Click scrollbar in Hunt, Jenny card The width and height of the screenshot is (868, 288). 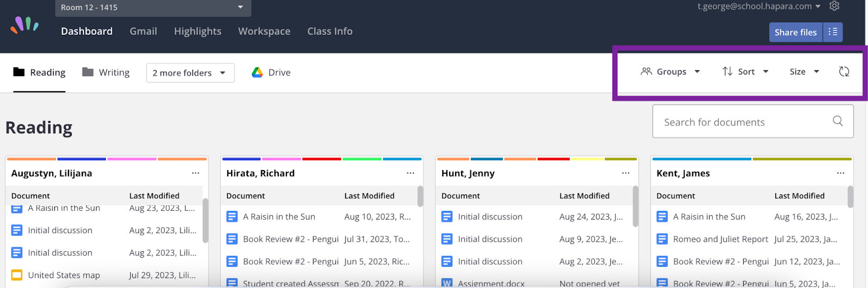click(x=636, y=206)
